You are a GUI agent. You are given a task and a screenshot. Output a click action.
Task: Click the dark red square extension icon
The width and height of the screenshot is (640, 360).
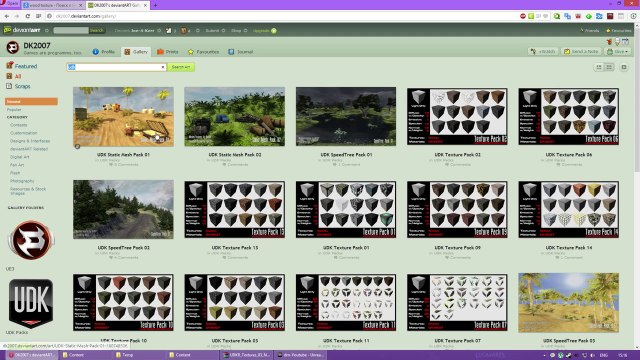pos(610,16)
